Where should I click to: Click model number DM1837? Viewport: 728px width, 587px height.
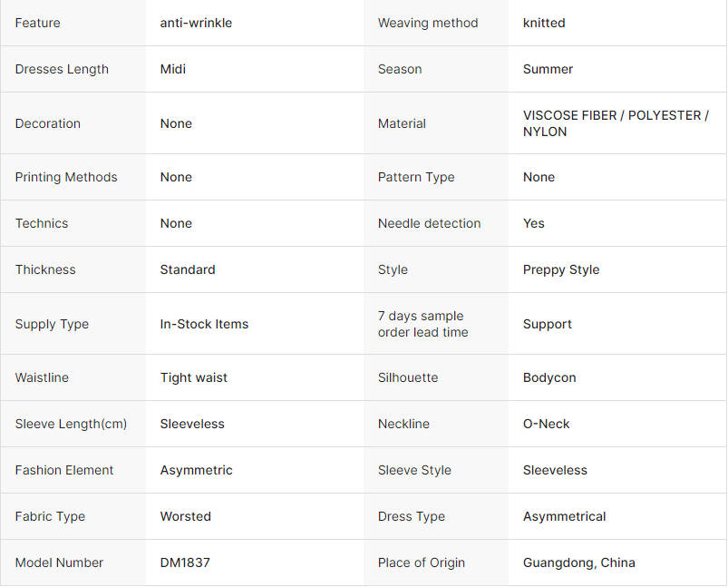click(x=185, y=563)
